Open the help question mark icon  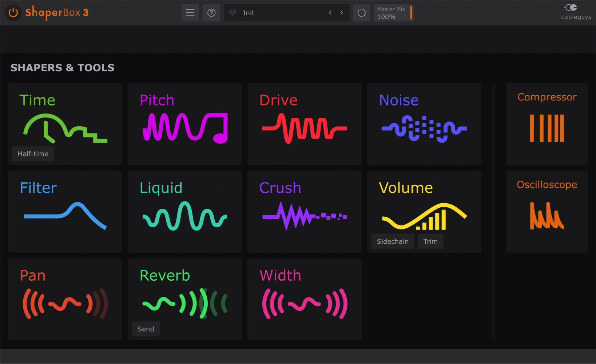[211, 13]
